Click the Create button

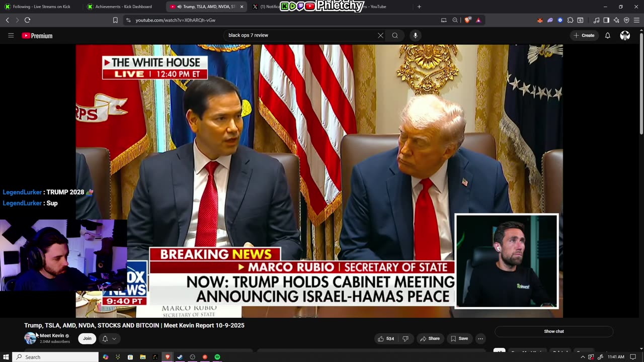tap(584, 35)
